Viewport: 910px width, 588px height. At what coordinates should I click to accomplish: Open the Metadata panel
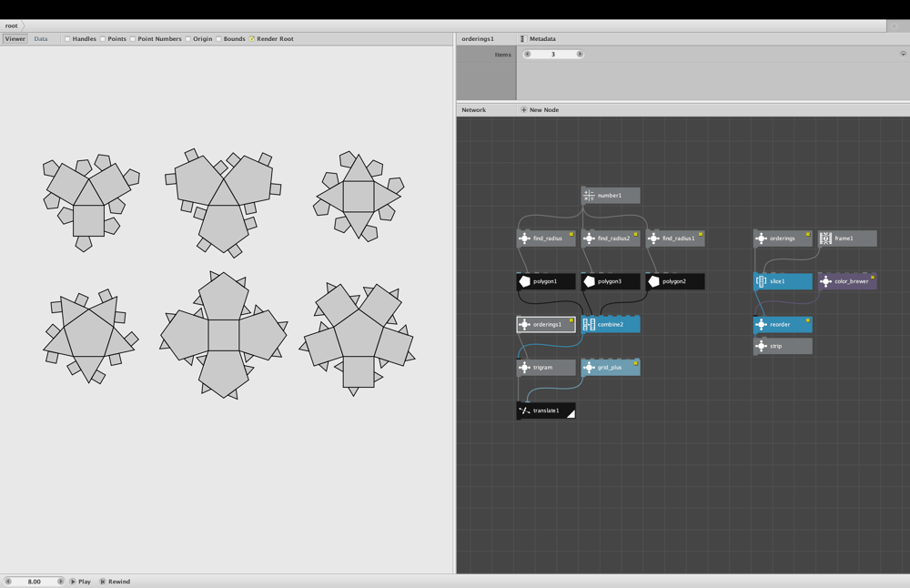pos(538,39)
